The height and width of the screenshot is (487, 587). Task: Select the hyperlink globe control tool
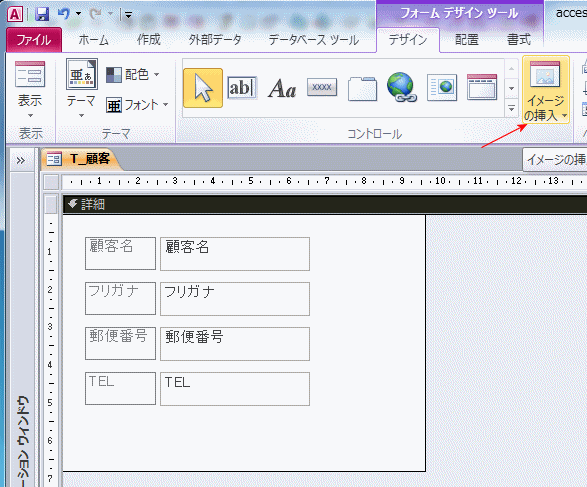(x=402, y=87)
